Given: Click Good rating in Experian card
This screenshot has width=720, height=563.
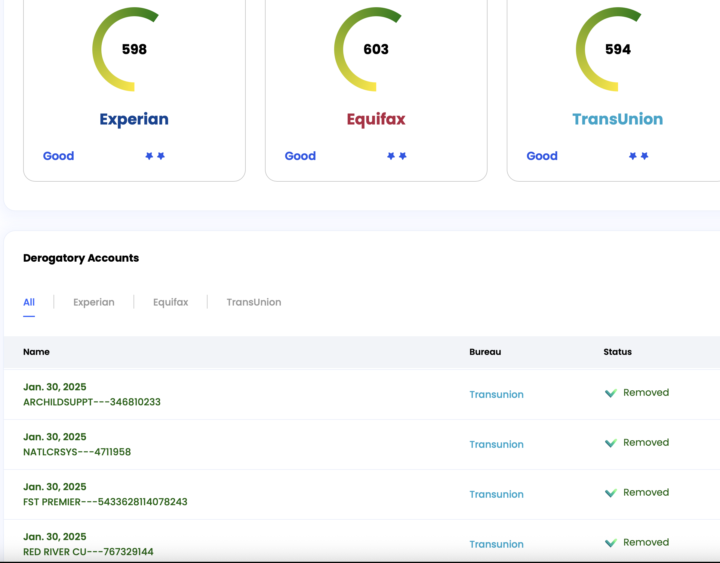Looking at the screenshot, I should (58, 156).
